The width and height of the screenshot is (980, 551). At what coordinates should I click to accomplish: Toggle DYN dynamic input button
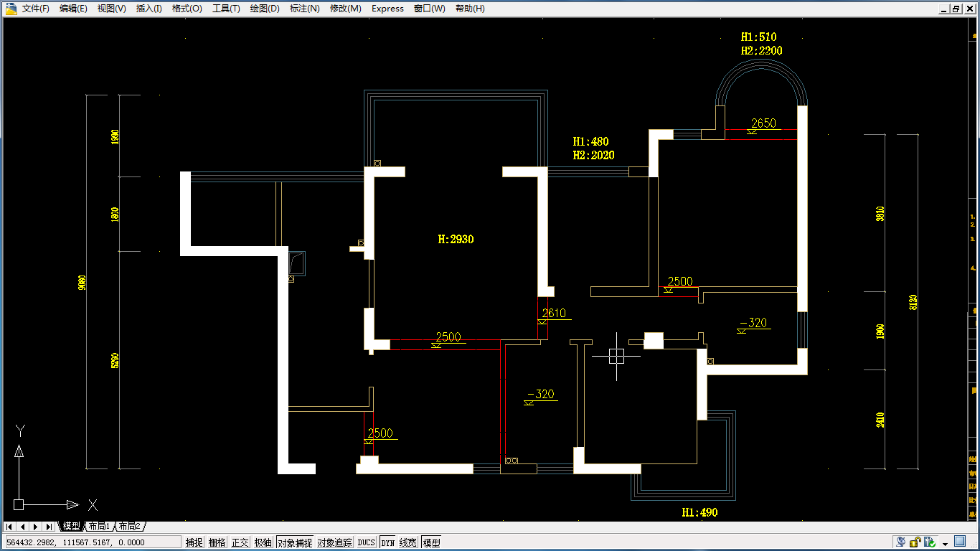(387, 542)
